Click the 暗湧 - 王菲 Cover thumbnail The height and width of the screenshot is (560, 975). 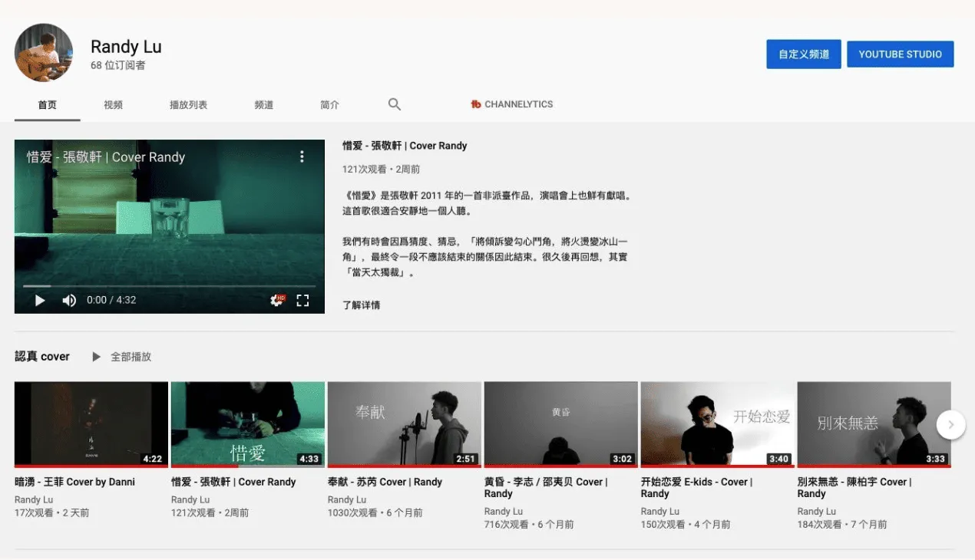pos(91,423)
